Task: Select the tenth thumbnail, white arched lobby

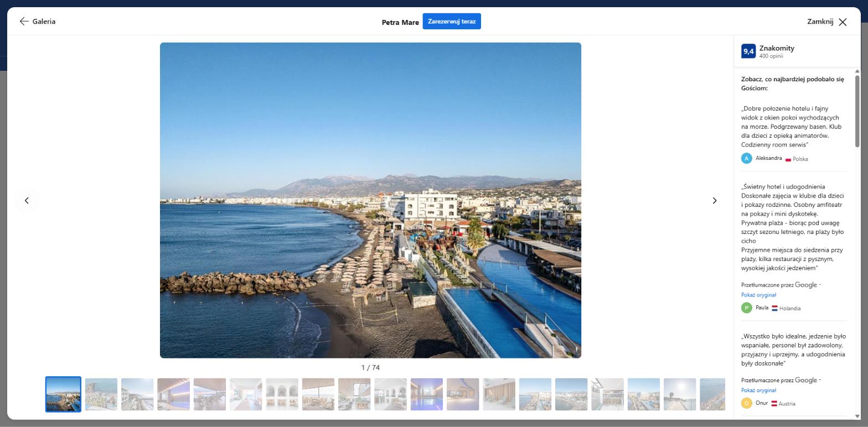Action: pyautogui.click(x=390, y=394)
